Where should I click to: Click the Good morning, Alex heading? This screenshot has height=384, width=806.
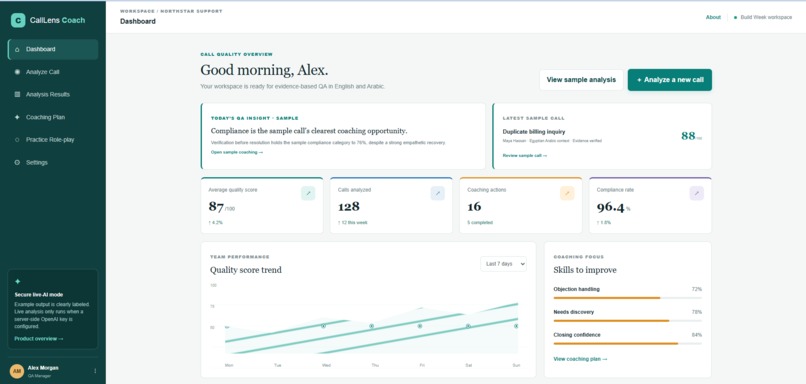coord(264,70)
